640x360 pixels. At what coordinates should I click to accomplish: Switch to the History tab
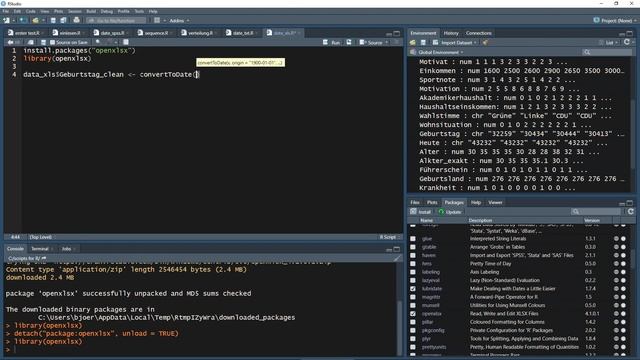(451, 33)
